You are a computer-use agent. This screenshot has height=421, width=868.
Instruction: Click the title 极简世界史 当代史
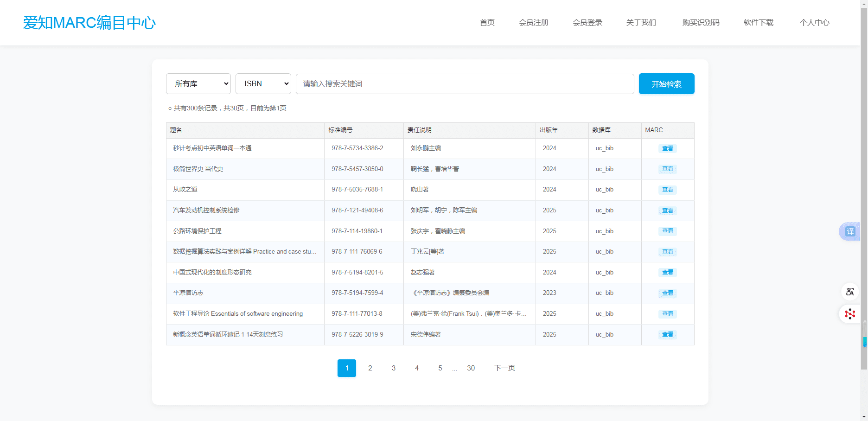point(198,169)
